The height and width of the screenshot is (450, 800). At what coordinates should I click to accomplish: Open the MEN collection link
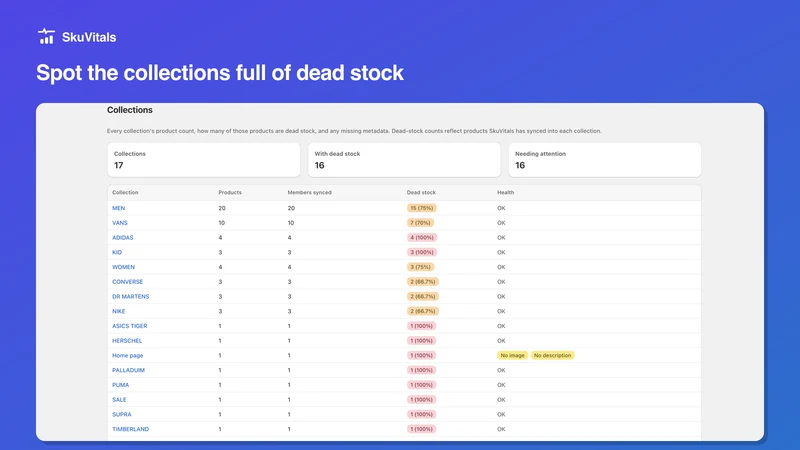click(x=118, y=208)
